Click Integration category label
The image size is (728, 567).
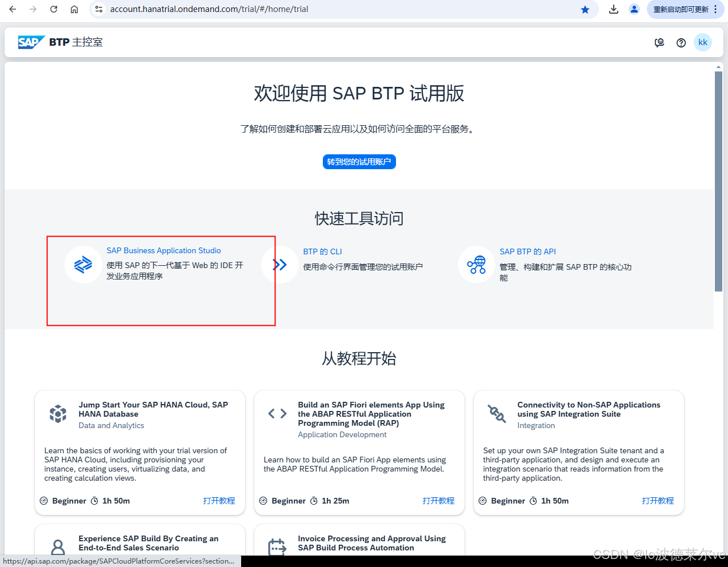tap(536, 425)
